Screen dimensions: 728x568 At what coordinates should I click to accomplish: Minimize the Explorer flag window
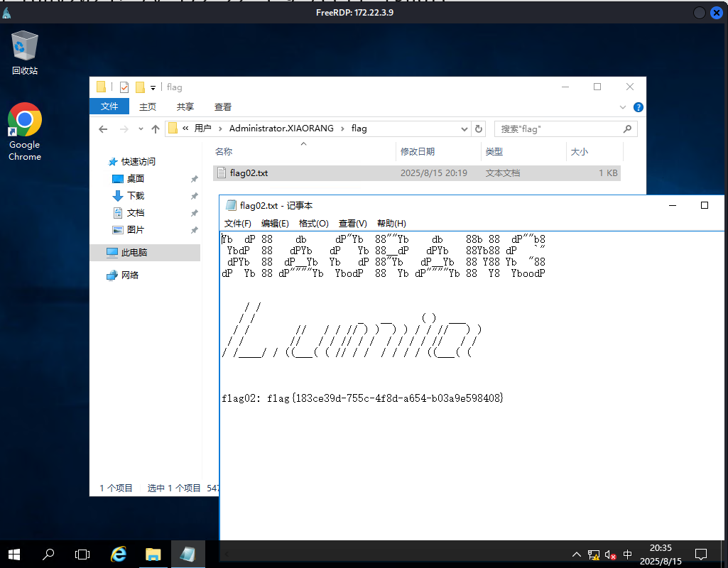[x=565, y=87]
